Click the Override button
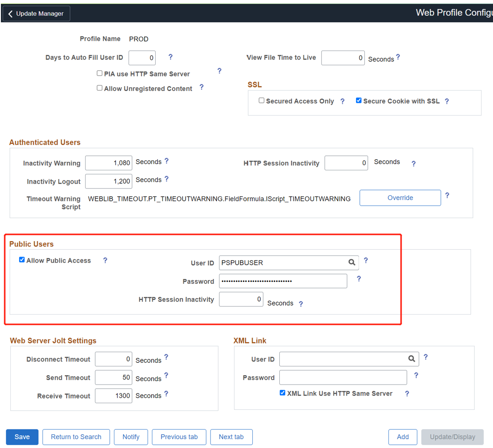Viewport: 493px width, 448px height. 400,197
